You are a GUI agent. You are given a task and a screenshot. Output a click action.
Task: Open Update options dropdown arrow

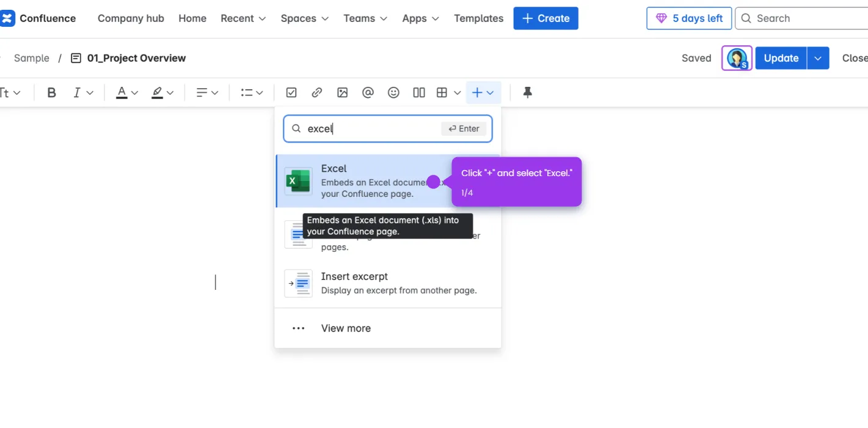pyautogui.click(x=818, y=58)
